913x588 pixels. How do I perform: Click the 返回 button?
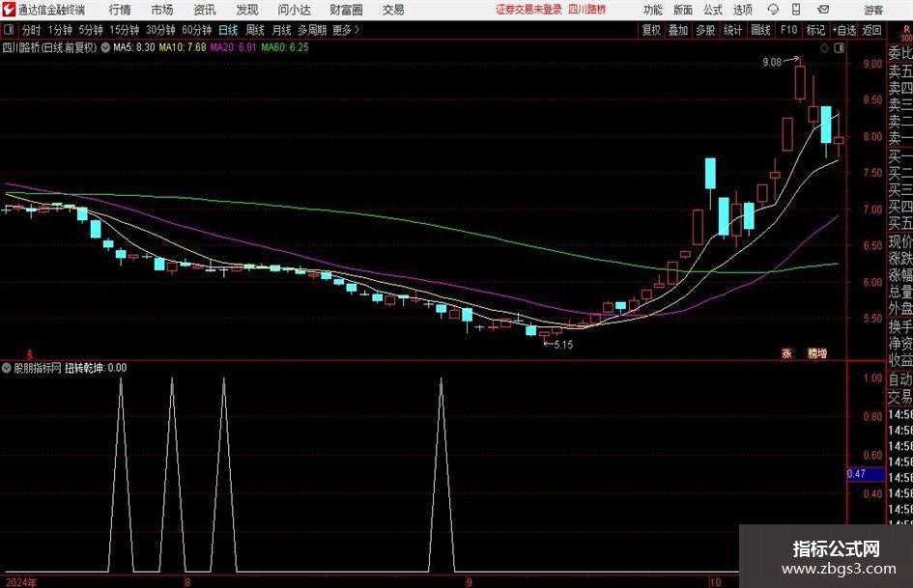click(x=871, y=30)
